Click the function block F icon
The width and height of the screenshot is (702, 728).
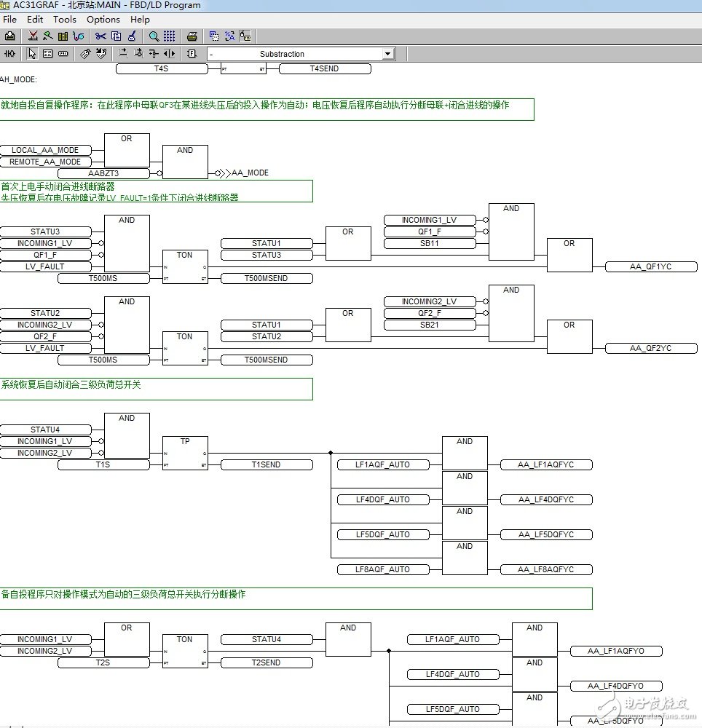coord(192,54)
